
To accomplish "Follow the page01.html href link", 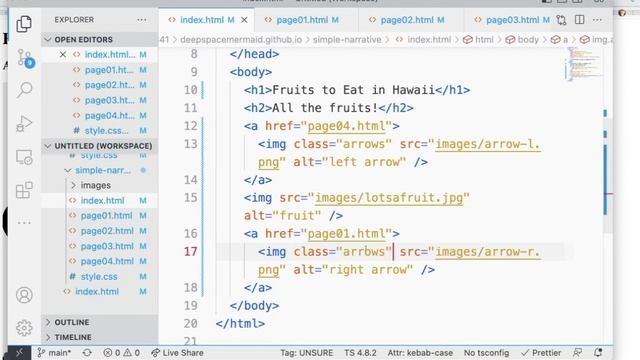I will pos(346,234).
